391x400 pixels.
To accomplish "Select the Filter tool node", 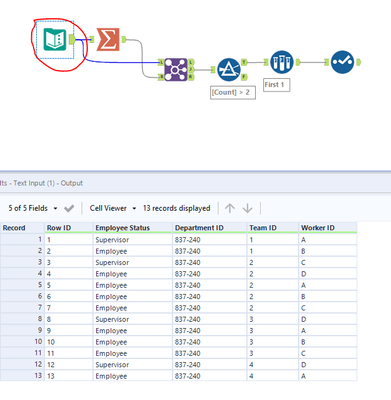I will [x=229, y=70].
